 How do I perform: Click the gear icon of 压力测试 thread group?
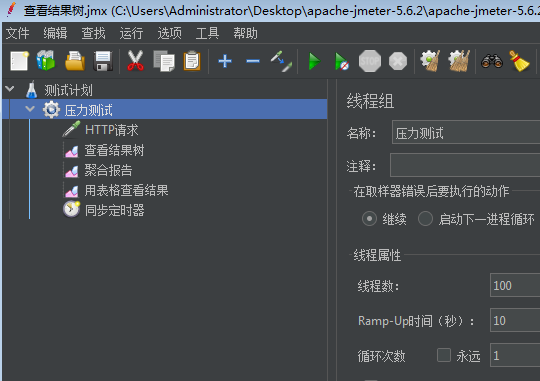[51, 110]
